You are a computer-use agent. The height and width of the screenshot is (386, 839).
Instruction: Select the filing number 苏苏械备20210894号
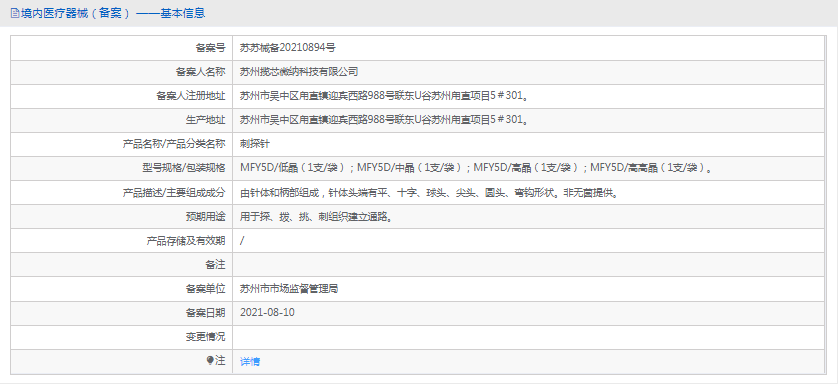(288, 48)
